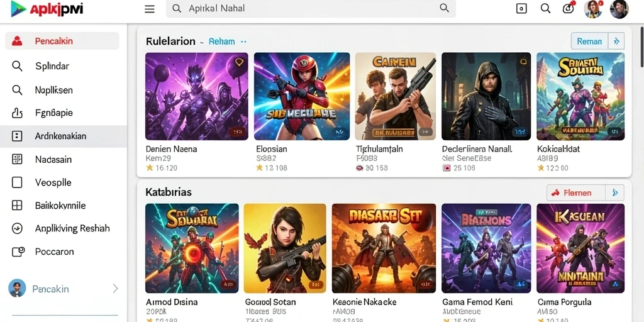This screenshot has height=322, width=644.
Task: Click the square icon in top bar
Action: tap(521, 9)
